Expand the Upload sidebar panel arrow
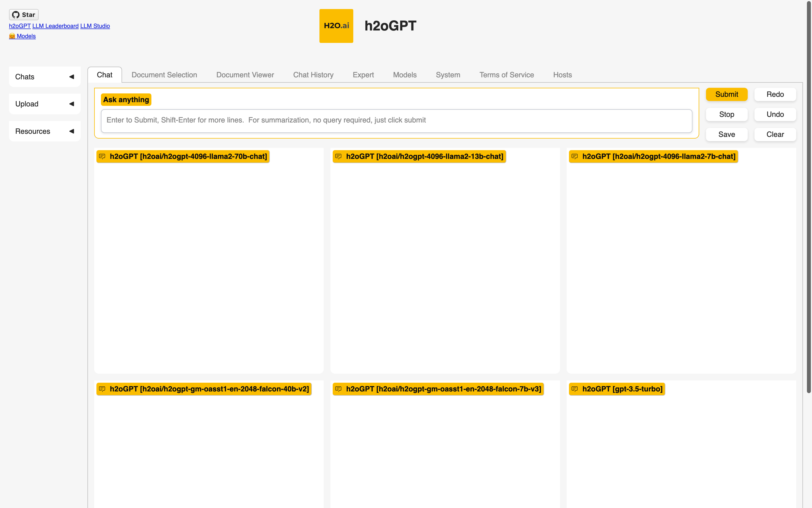Screen dimensions: 812x508 pyautogui.click(x=71, y=104)
